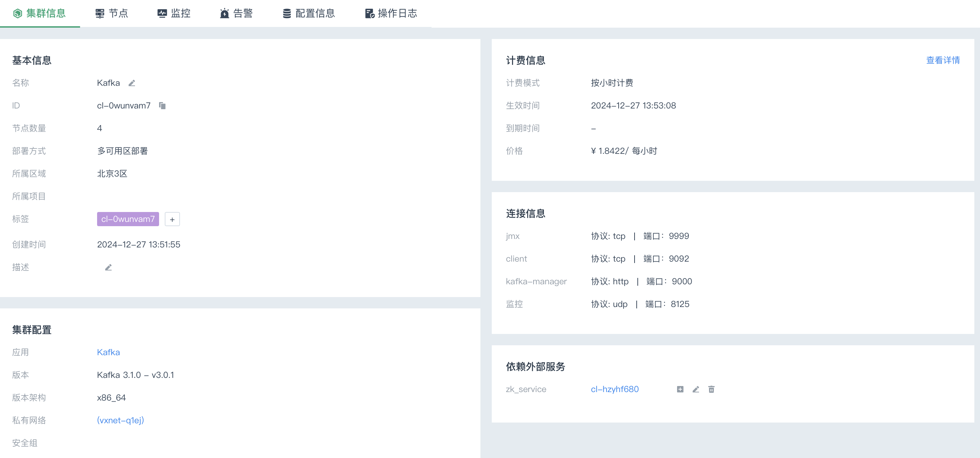
Task: Click 查看详情 billing details link
Action: click(x=942, y=60)
